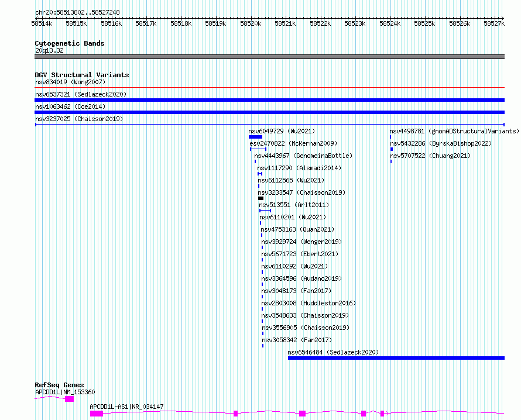Click the 58527k ruler tick label
The width and height of the screenshot is (521, 420).
coord(494,23)
